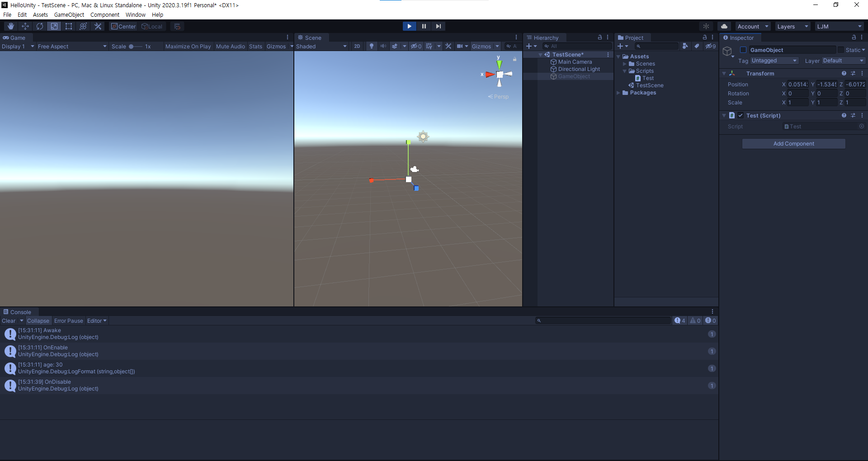The height and width of the screenshot is (461, 868).
Task: Open the Component menu
Action: 105,14
